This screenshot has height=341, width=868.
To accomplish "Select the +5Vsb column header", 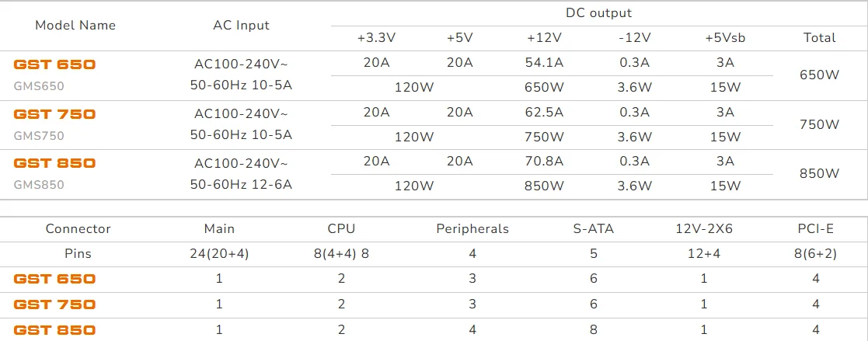I will click(724, 37).
